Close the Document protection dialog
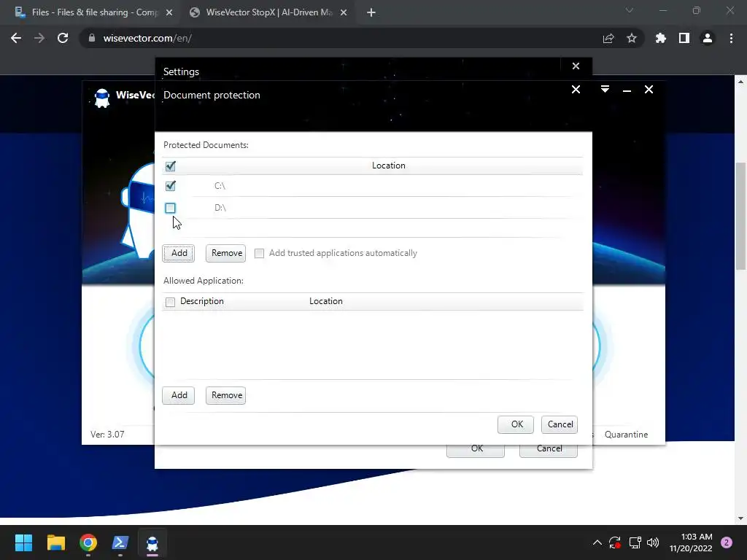The width and height of the screenshot is (747, 560). 576,90
